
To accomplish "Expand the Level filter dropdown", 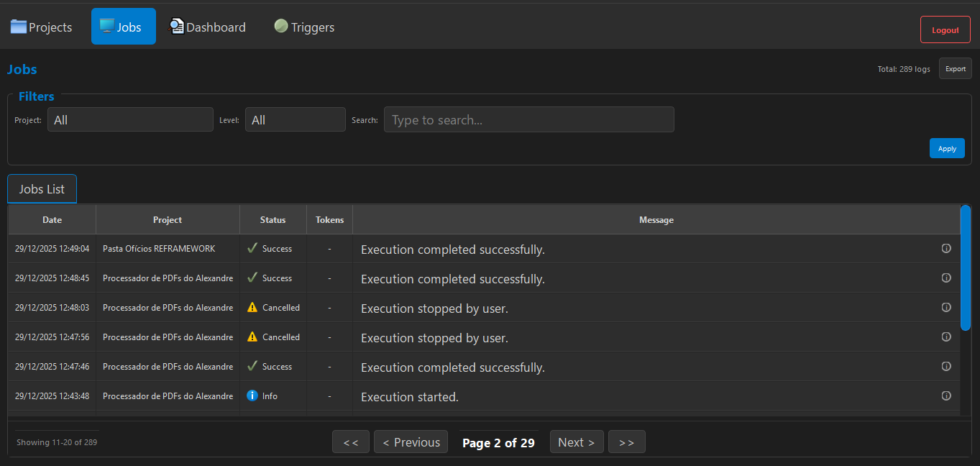I will coord(295,120).
